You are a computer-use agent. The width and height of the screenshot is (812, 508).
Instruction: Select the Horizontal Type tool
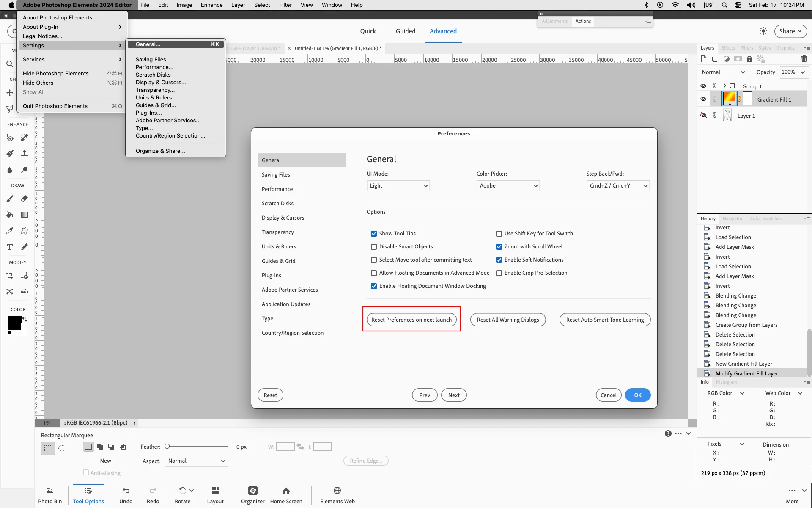10,247
